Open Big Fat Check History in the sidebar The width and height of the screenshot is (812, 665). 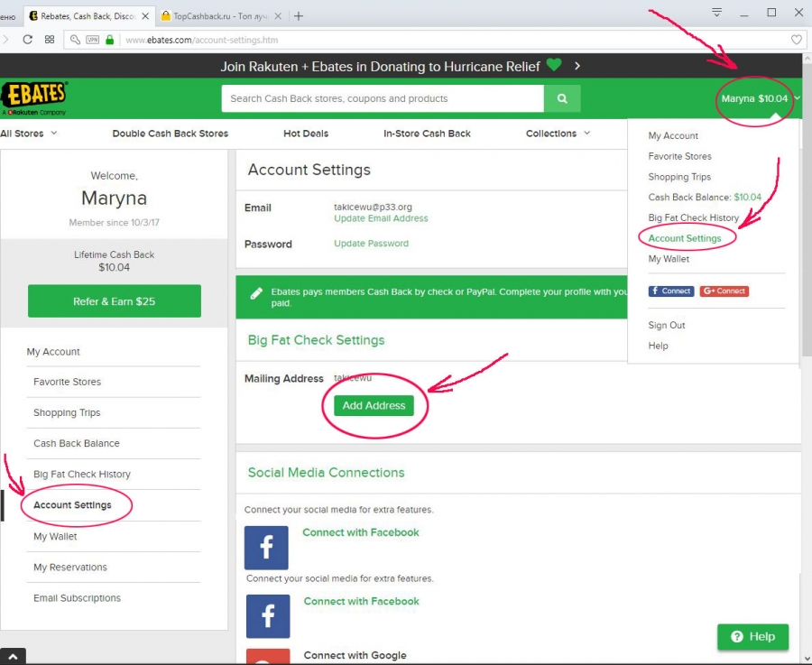[x=82, y=475]
